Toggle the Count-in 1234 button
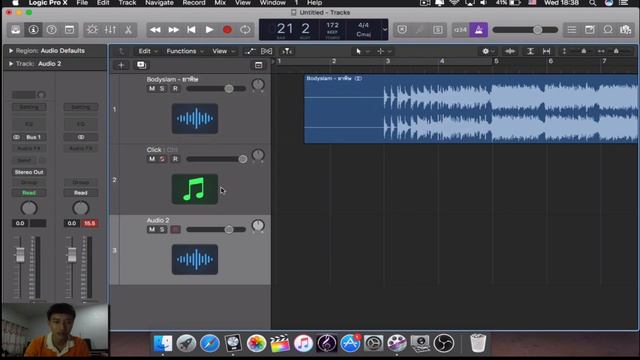 click(x=460, y=30)
